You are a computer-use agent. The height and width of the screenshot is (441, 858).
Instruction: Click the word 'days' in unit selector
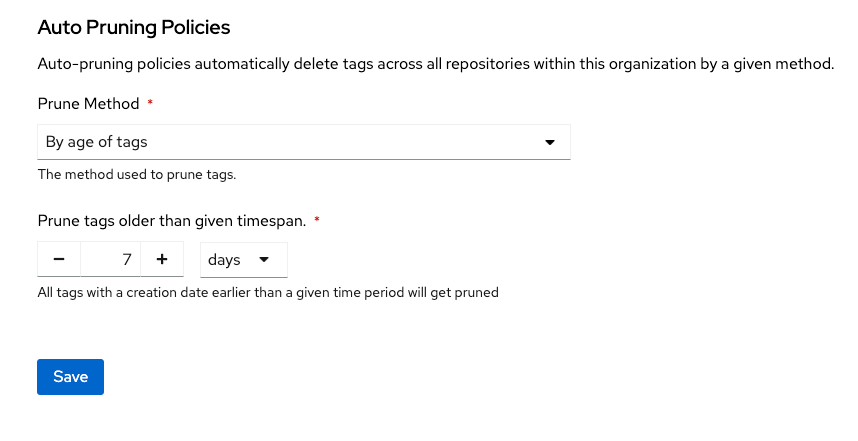224,260
